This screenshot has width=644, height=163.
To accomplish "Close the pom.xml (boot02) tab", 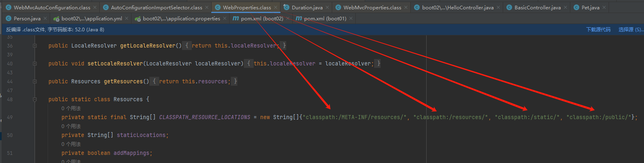I will pyautogui.click(x=288, y=18).
